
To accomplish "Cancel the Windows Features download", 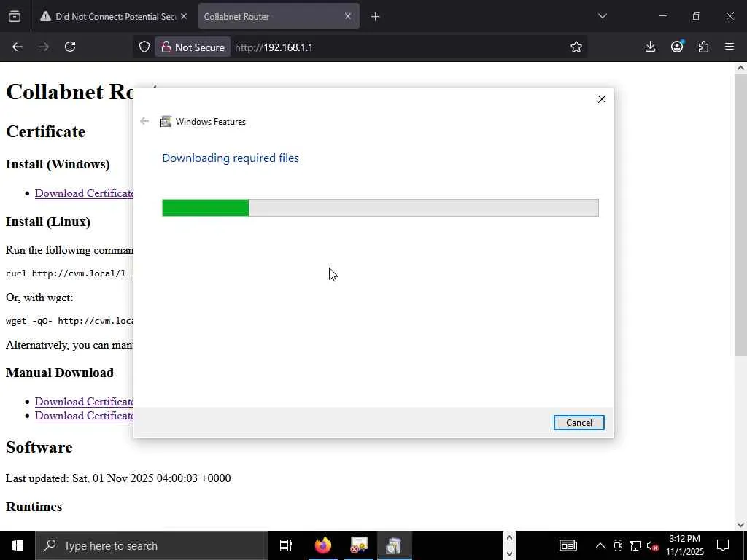I will [578, 422].
